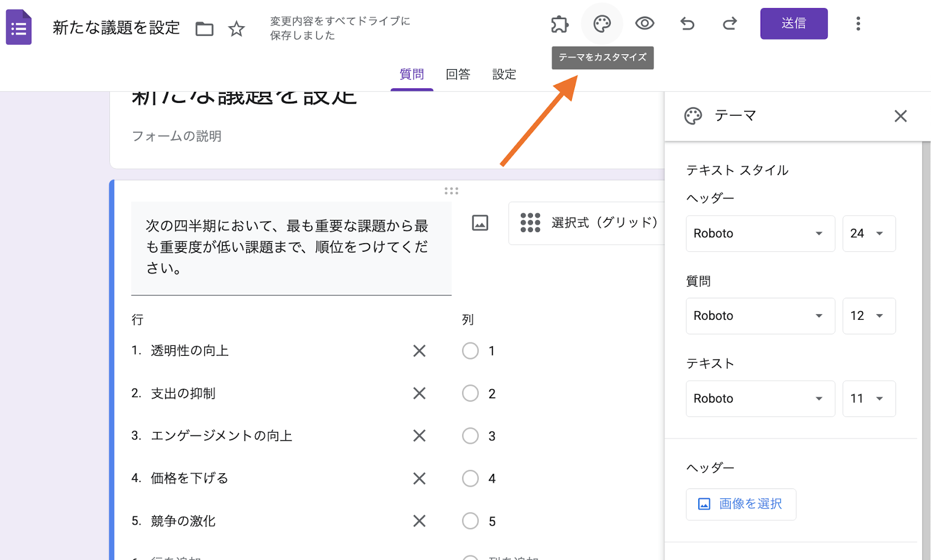Select radio button for column 2
This screenshot has height=560, width=931.
[x=470, y=394]
